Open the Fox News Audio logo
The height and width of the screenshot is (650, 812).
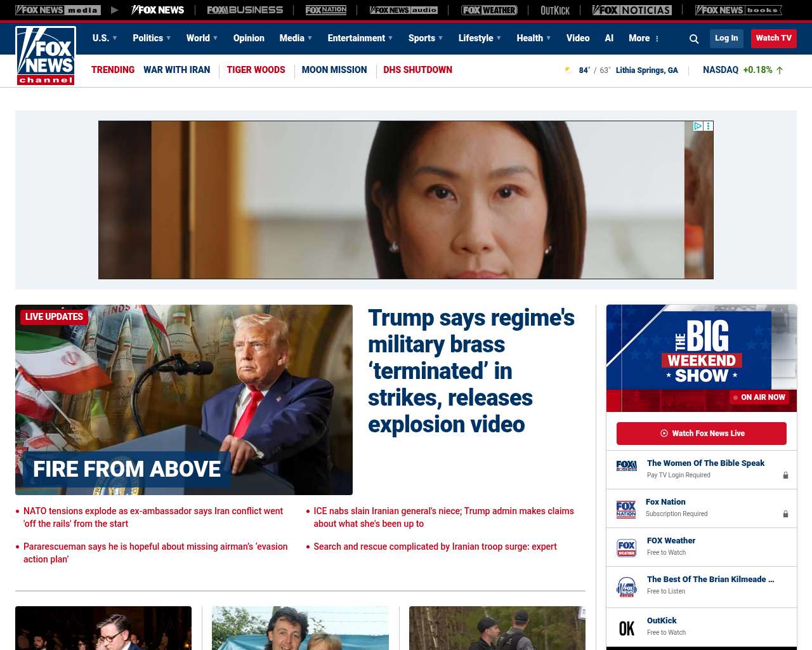pyautogui.click(x=403, y=10)
